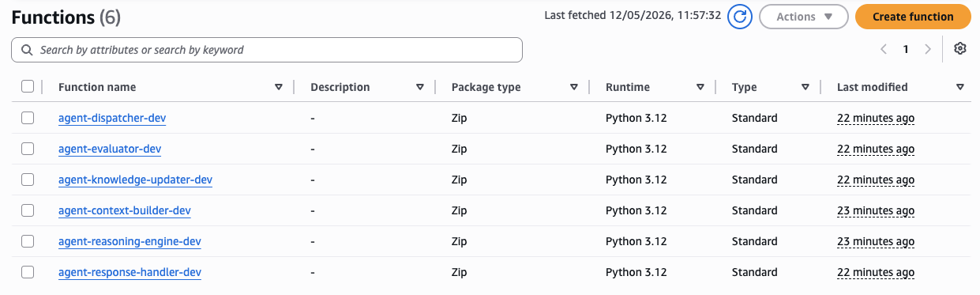Open agent-context-builder-dev function link
The image size is (980, 295).
[125, 210]
